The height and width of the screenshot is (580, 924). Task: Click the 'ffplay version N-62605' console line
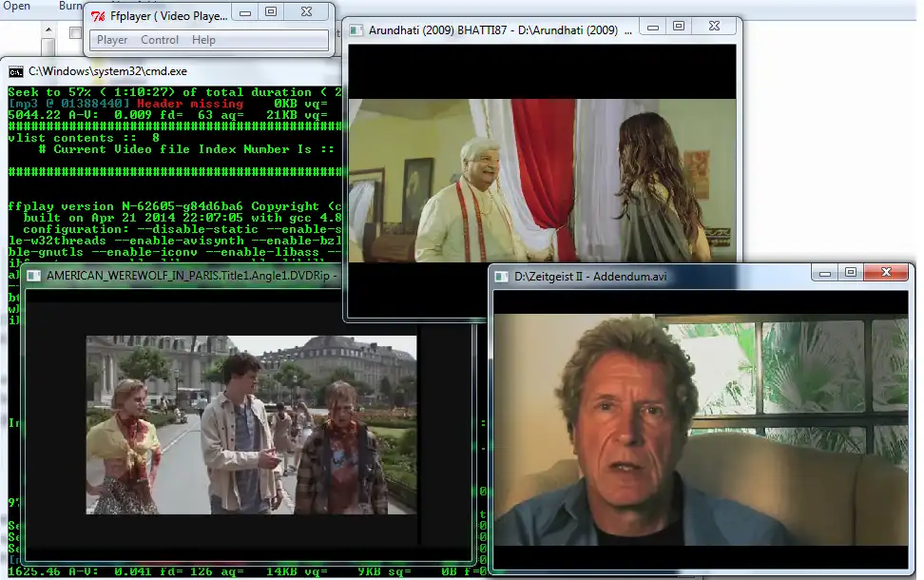pos(174,206)
